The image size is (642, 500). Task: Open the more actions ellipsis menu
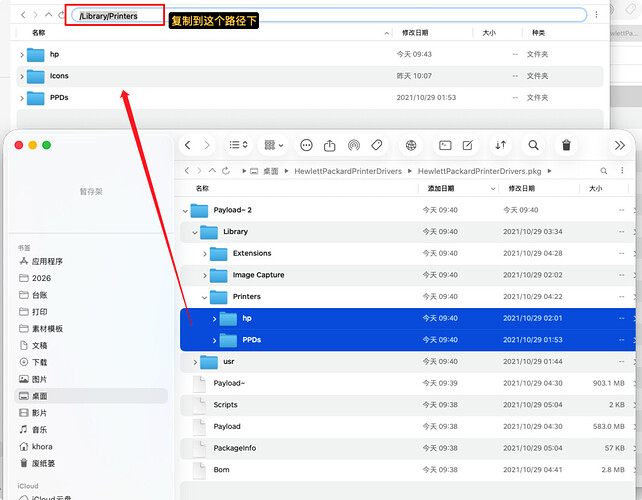click(x=306, y=145)
